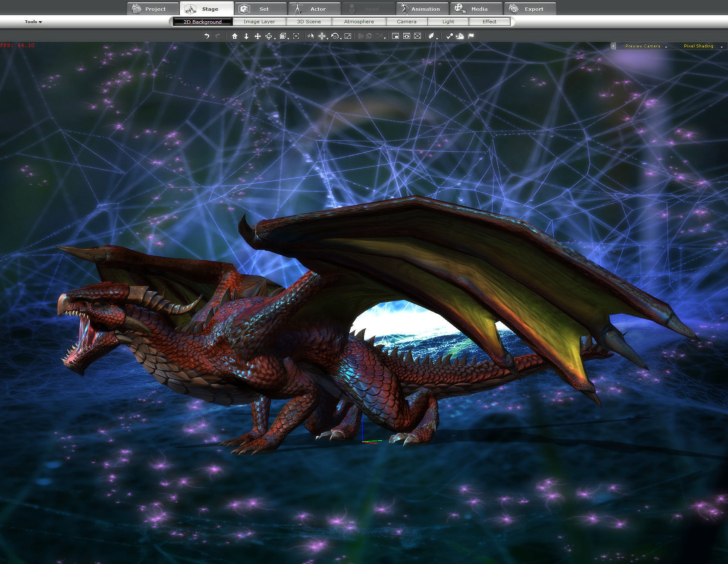Toggle the camera eye view icon

click(x=406, y=36)
